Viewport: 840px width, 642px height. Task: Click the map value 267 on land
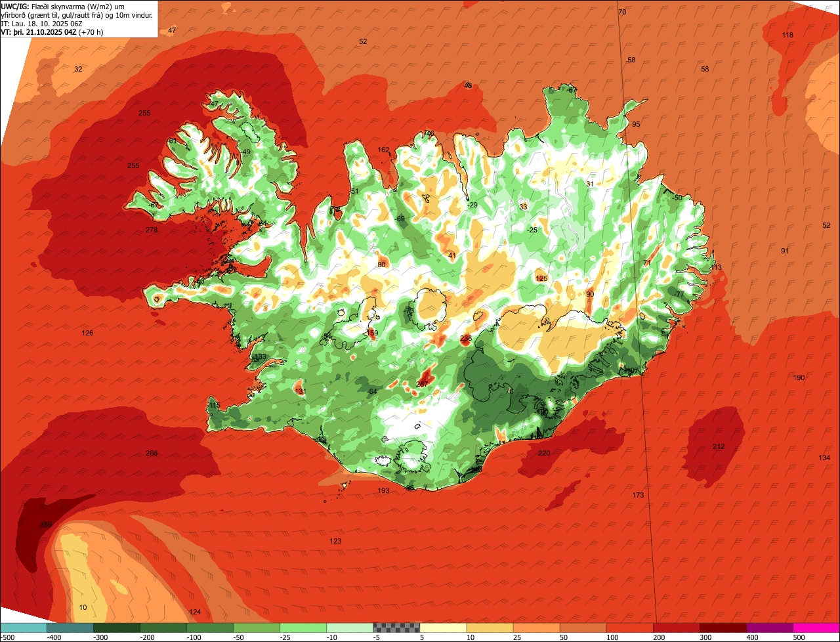tap(422, 384)
